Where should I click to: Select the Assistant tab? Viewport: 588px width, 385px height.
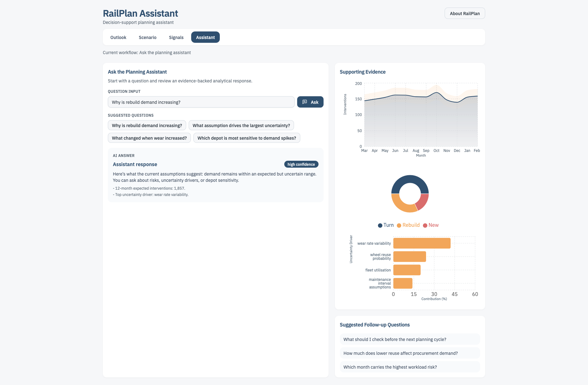click(x=205, y=37)
